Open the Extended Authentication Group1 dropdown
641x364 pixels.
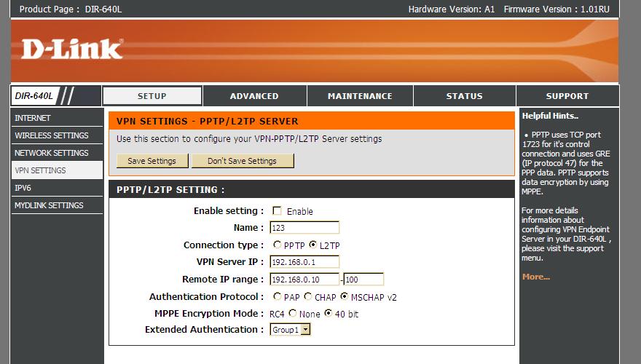point(290,329)
